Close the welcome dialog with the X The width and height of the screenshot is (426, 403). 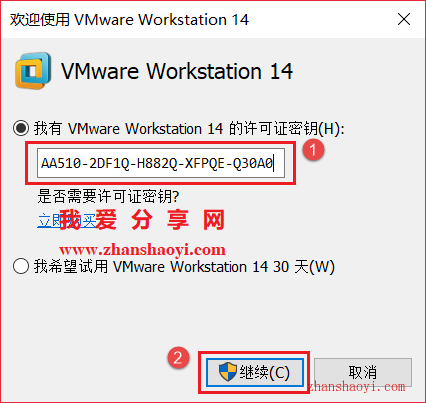coord(404,19)
